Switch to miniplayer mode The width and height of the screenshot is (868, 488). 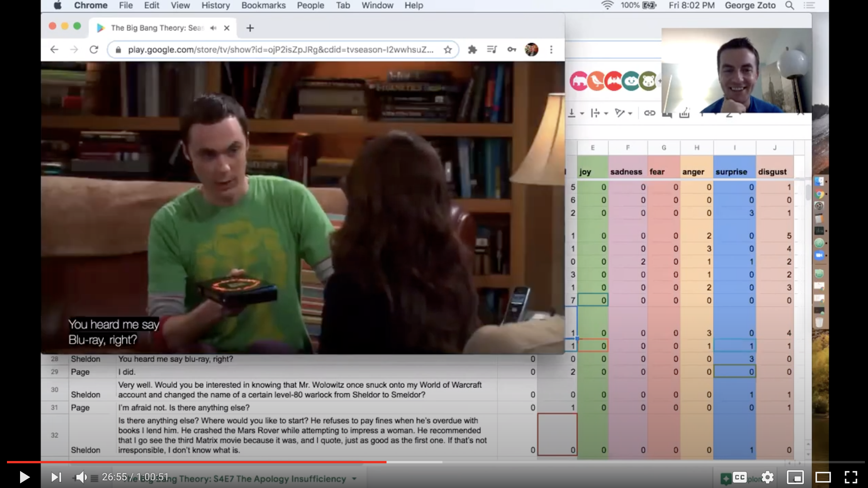click(x=795, y=477)
